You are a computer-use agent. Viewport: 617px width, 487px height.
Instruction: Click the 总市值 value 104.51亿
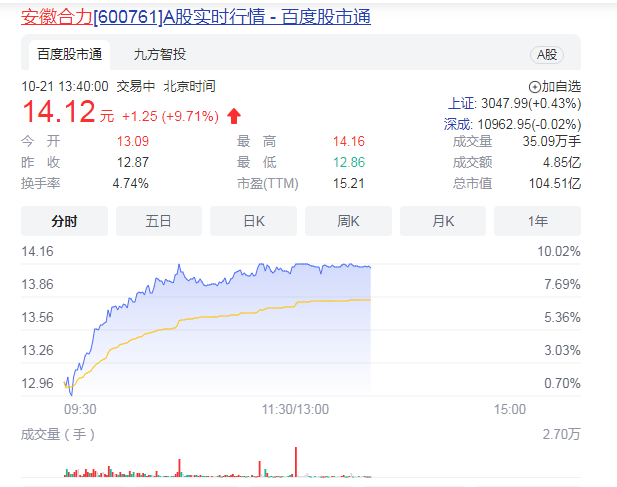(554, 183)
